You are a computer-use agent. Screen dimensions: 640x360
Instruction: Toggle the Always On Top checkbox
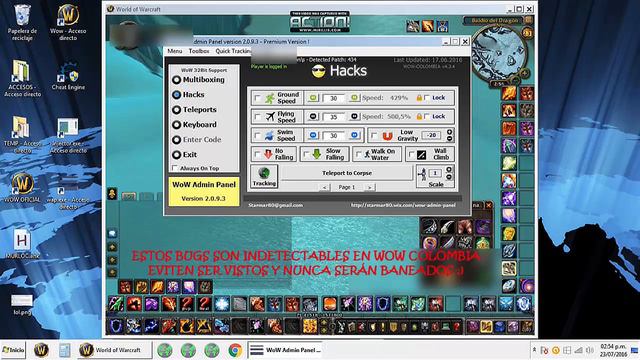click(x=175, y=168)
